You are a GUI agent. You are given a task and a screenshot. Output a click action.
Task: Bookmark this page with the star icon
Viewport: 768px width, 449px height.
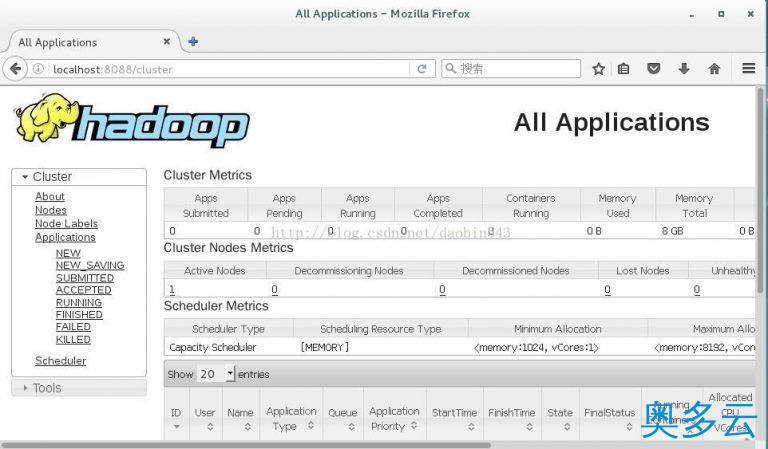(x=598, y=69)
